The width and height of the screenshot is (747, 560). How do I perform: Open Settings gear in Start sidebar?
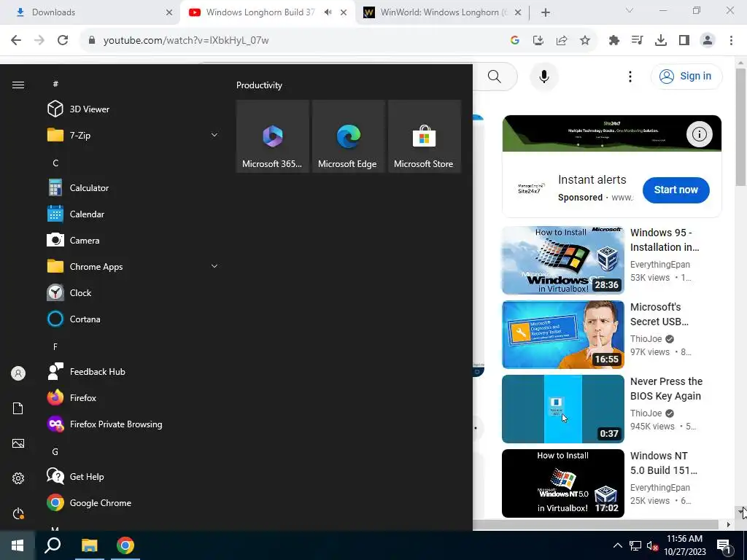coord(18,478)
